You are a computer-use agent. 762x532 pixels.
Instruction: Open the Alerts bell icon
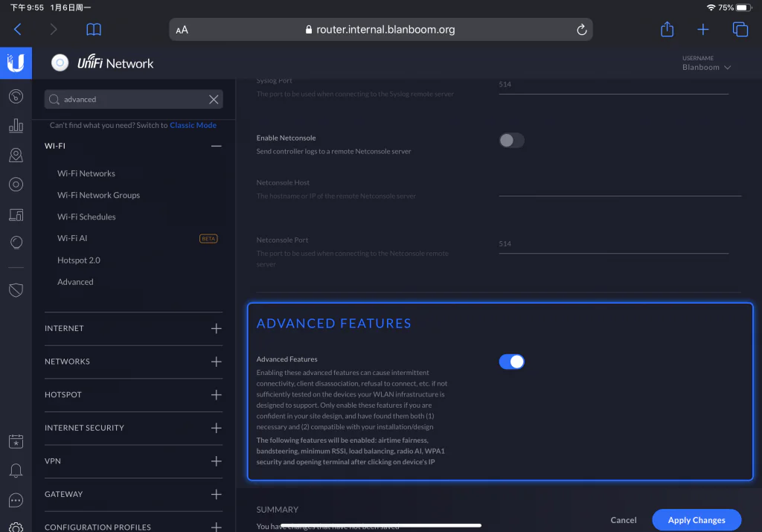click(16, 471)
